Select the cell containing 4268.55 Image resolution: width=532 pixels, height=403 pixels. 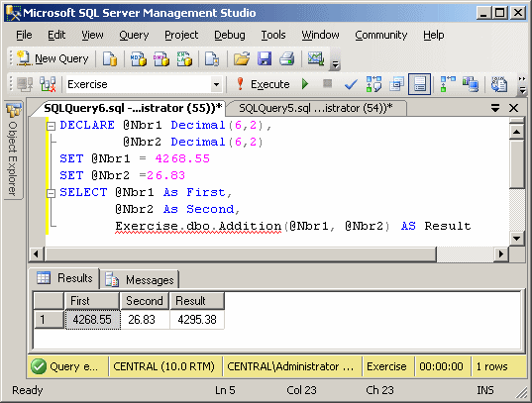[x=92, y=320]
